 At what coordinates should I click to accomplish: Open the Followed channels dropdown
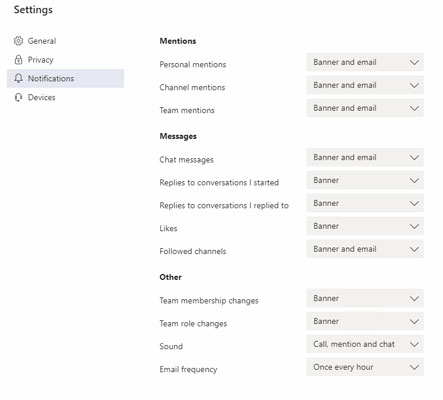pyautogui.click(x=365, y=249)
